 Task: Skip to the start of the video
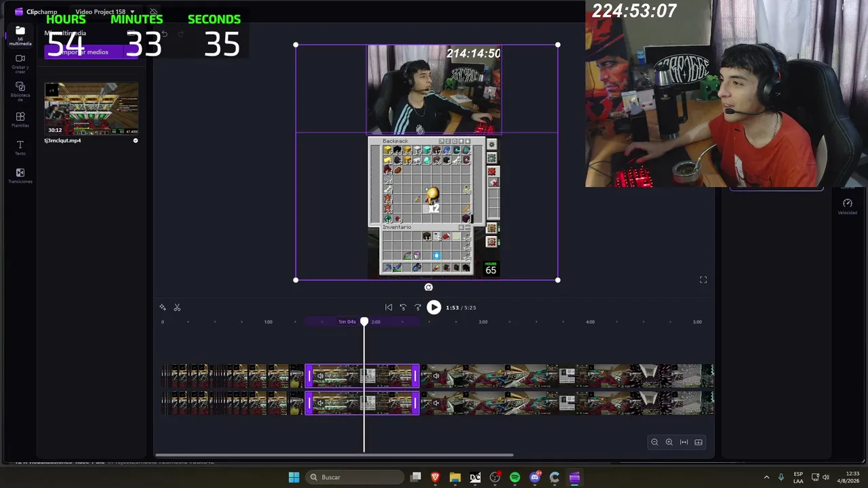389,308
